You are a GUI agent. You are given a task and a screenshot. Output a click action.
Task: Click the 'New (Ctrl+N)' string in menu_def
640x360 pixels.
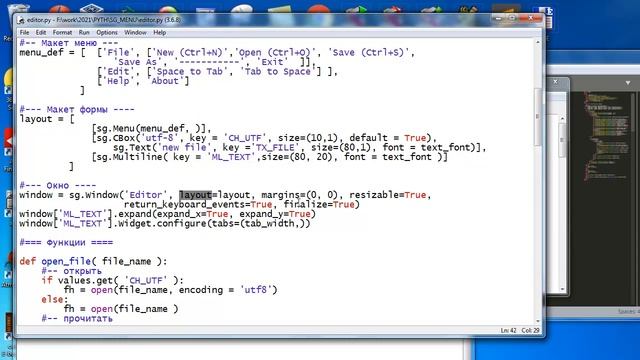coord(190,53)
